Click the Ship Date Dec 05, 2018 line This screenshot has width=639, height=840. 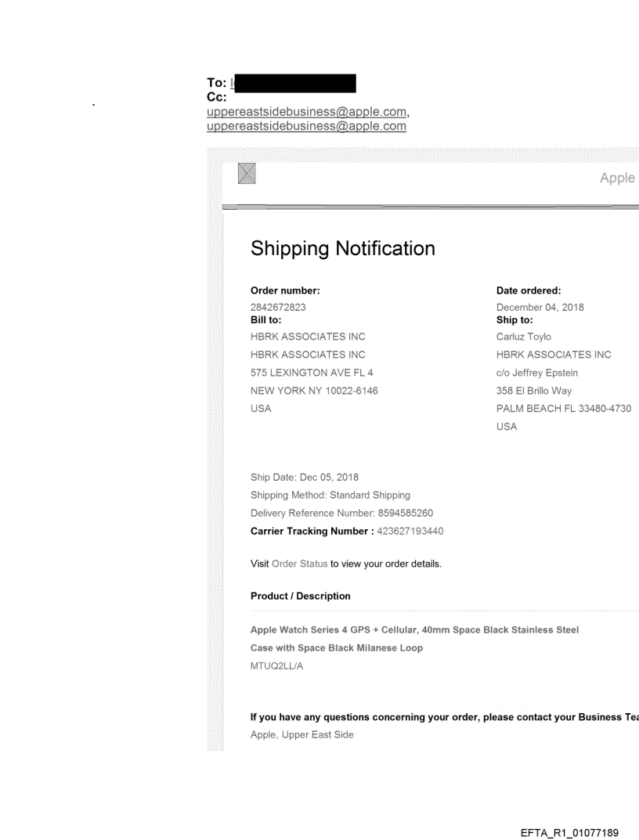click(x=305, y=477)
